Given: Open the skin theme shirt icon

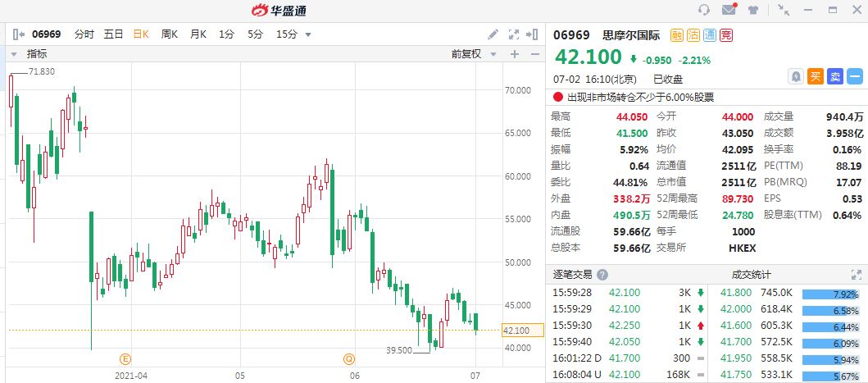Looking at the screenshot, I should coord(753,10).
